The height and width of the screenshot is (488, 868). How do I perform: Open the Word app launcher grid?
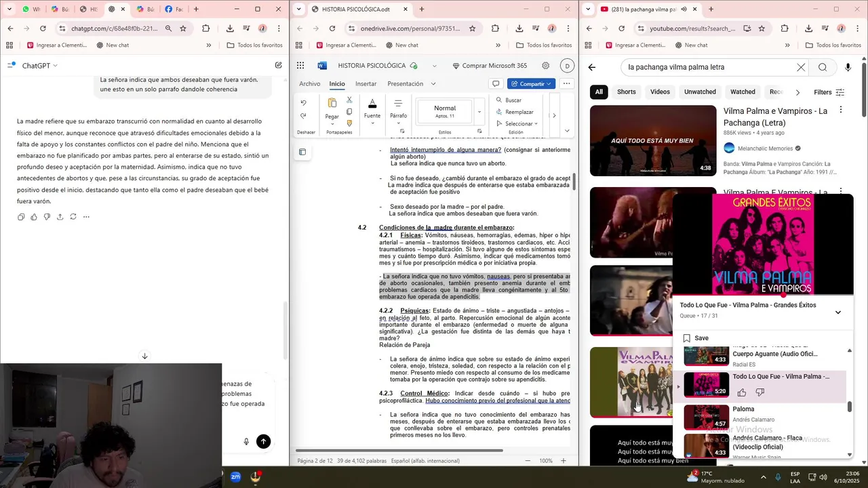300,66
